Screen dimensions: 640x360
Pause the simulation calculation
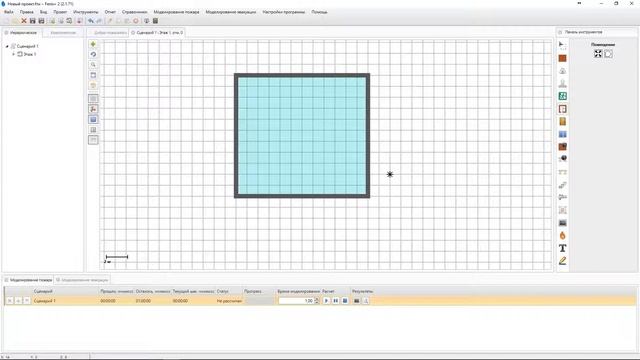[336, 301]
